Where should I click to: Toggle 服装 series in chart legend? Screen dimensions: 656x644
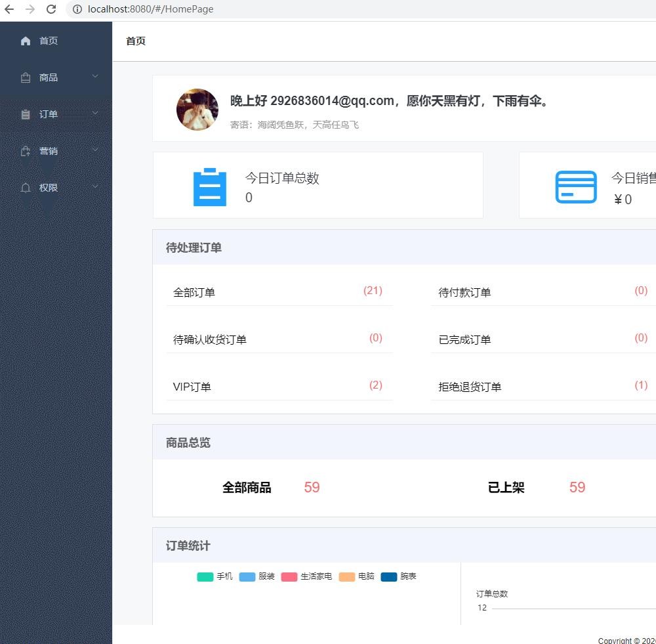[257, 576]
